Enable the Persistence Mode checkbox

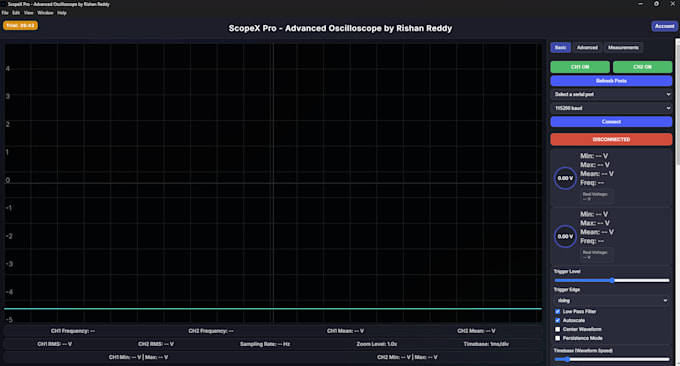558,338
